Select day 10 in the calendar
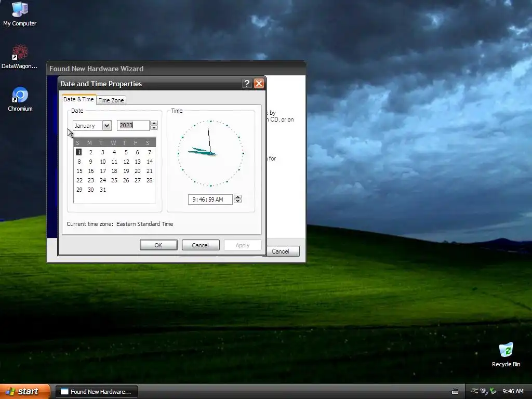The image size is (532, 399). pos(103,162)
